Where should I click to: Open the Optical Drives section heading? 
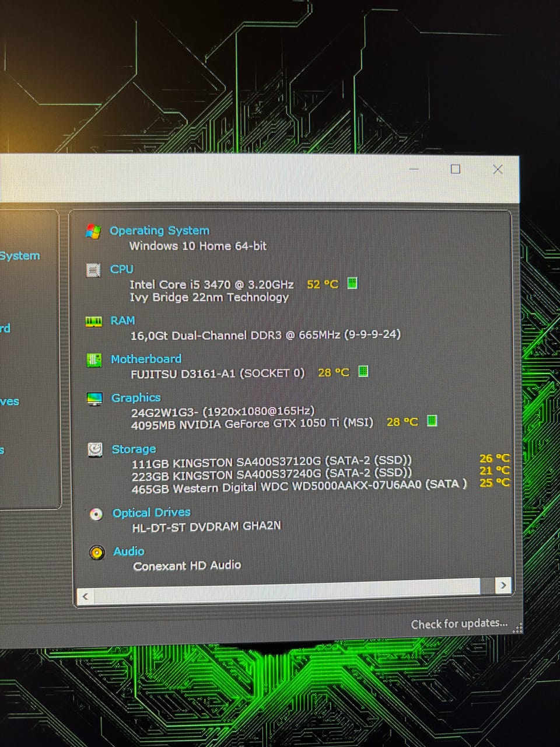pyautogui.click(x=152, y=512)
